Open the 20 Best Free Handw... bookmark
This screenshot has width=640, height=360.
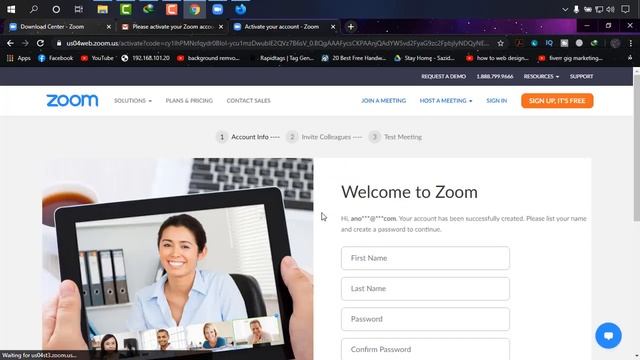[x=353, y=58]
